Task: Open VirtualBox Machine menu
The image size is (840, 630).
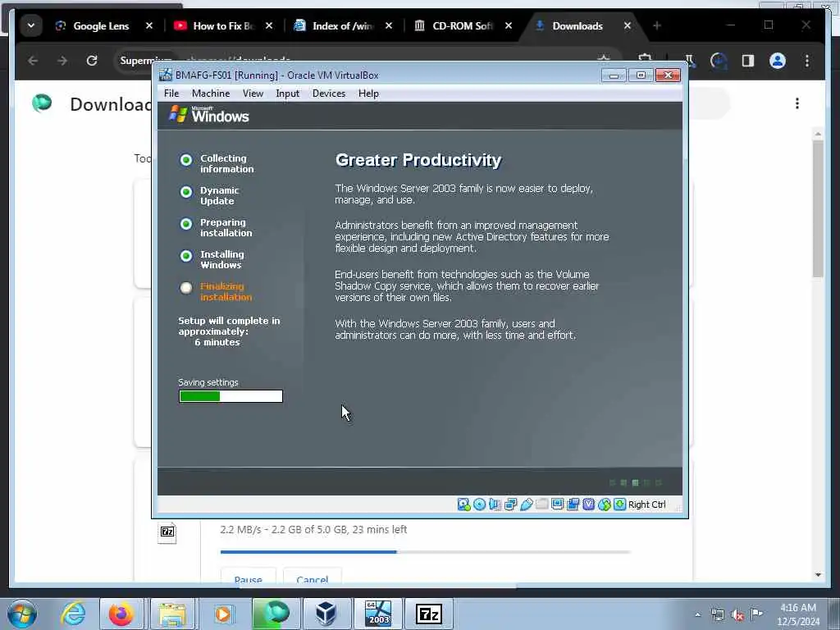Action: click(x=211, y=94)
